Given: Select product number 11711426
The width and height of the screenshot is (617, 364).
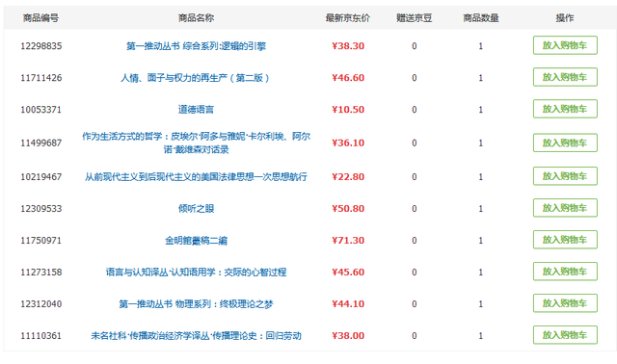Looking at the screenshot, I should (41, 78).
